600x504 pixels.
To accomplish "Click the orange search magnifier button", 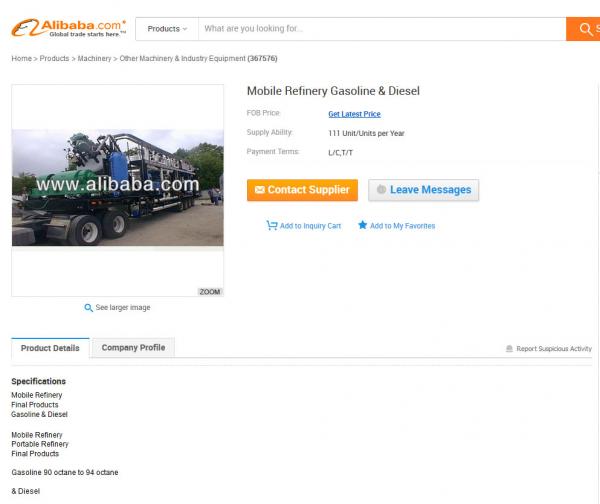I will click(583, 29).
